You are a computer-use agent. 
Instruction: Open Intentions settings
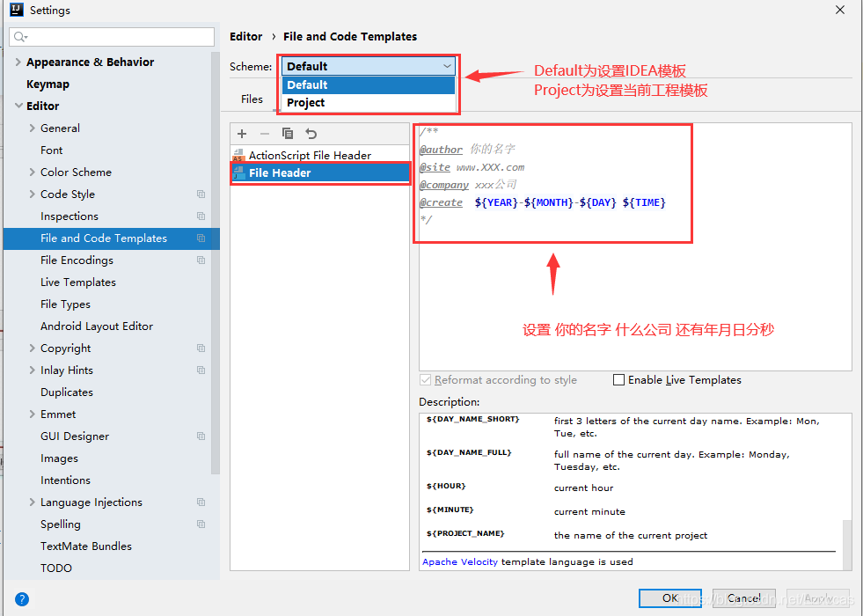point(65,480)
